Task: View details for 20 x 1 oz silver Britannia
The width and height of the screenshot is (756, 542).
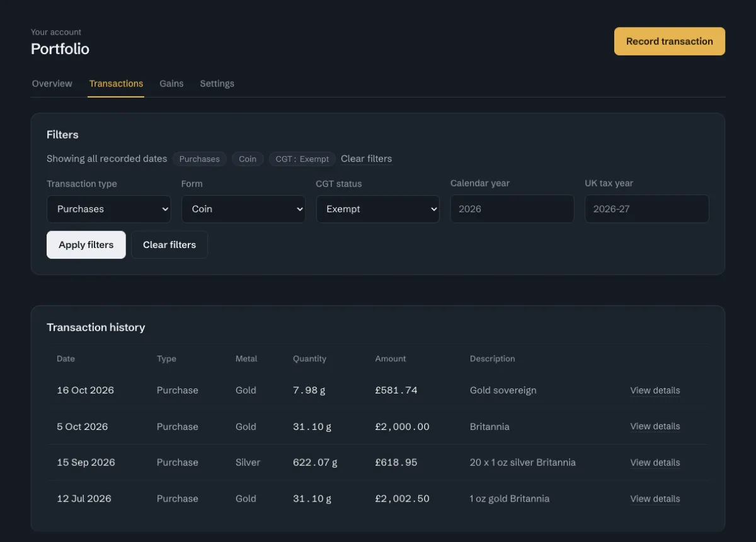Action: pyautogui.click(x=655, y=463)
